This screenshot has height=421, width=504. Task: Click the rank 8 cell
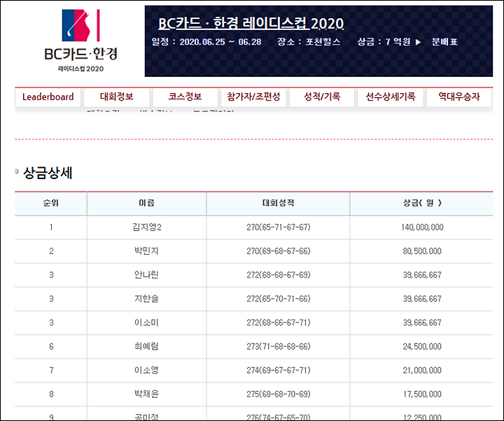pos(51,394)
